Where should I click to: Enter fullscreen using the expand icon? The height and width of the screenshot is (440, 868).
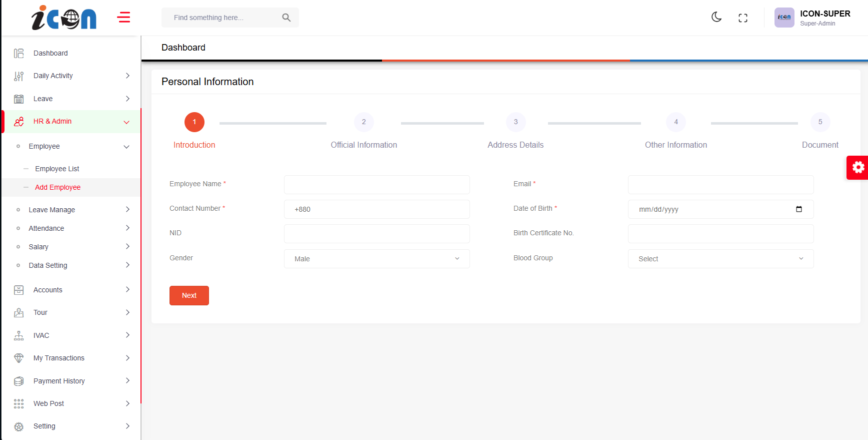743,18
